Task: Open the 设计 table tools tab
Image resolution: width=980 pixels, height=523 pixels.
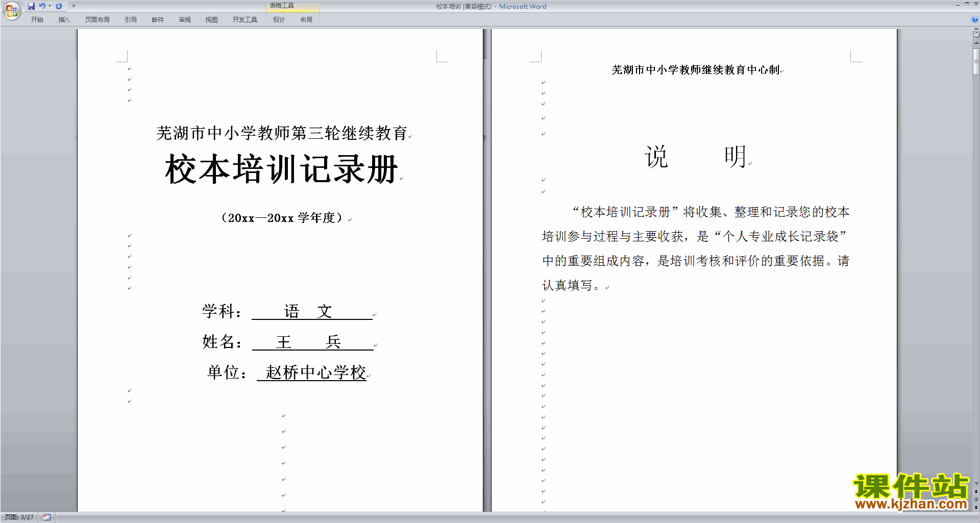Action: point(279,20)
